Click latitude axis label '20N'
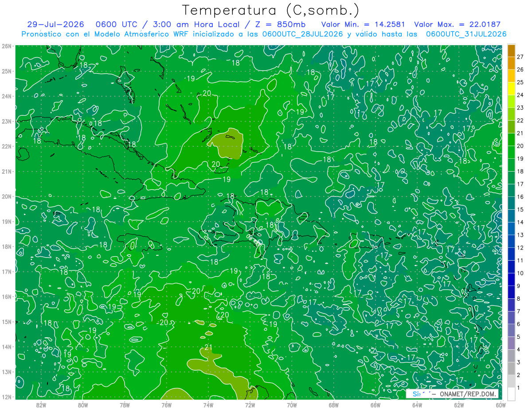 pos(6,196)
